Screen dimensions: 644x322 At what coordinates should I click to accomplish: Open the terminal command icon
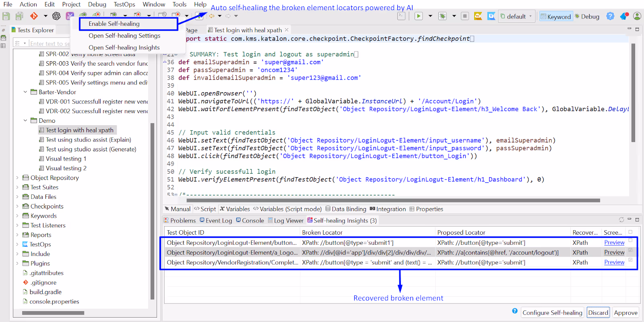401,16
